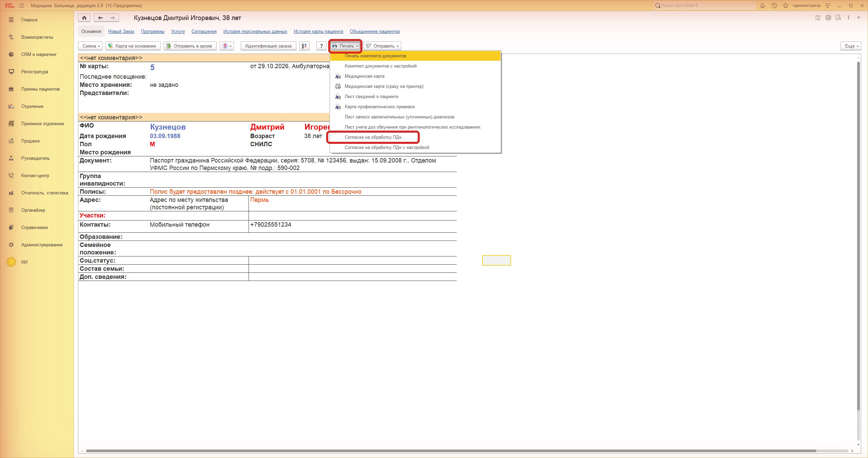
Task: Open the favorites star icon
Action: coord(786,6)
